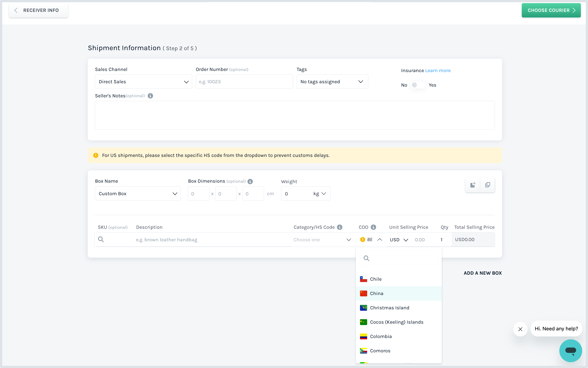Dismiss the help chat prompt

coord(520,329)
